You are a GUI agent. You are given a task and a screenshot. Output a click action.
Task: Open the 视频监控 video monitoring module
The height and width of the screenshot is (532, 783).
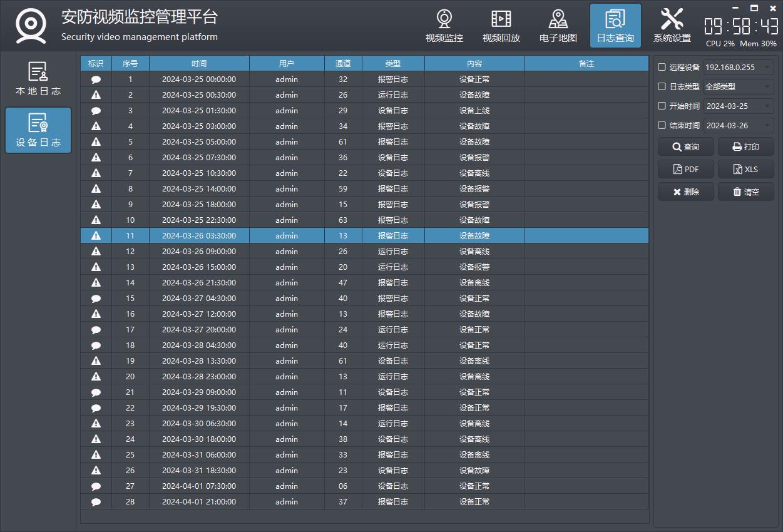(444, 26)
